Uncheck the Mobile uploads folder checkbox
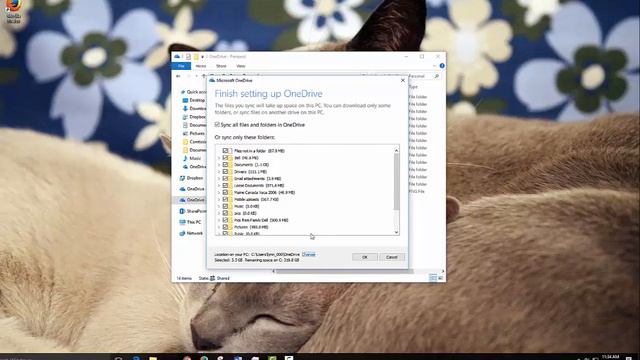 click(225, 199)
